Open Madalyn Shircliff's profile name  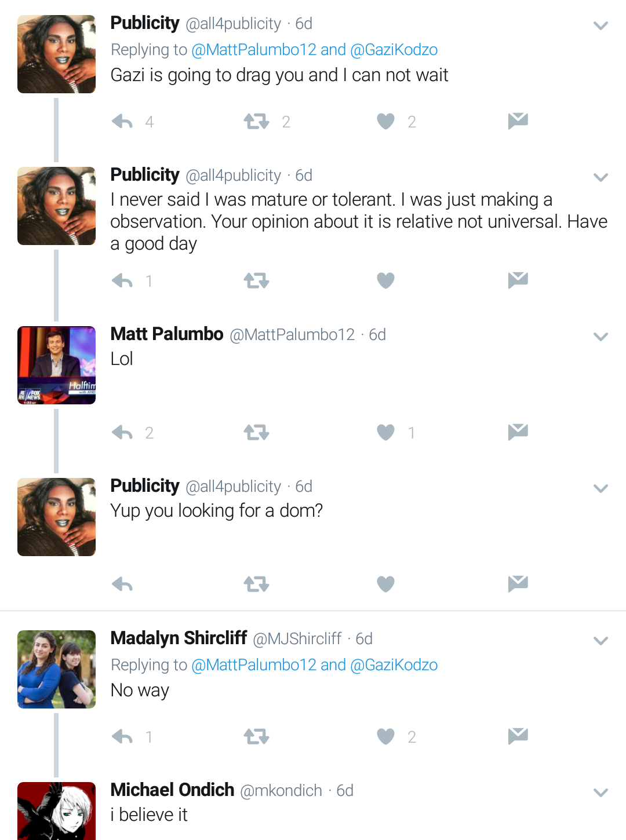(179, 638)
